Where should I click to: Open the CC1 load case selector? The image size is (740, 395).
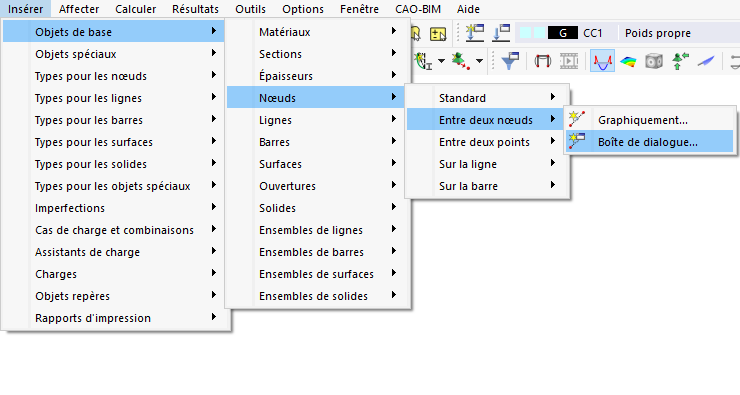[593, 33]
